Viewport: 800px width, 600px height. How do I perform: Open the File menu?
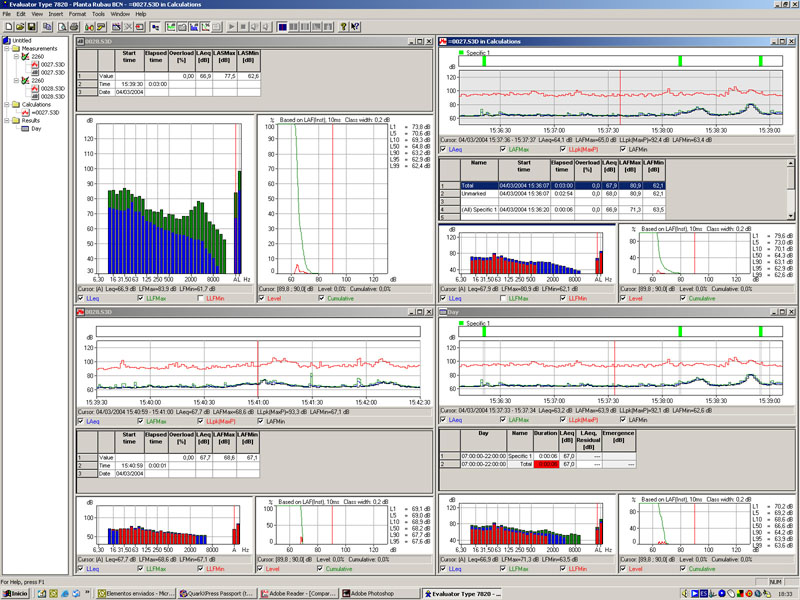pyautogui.click(x=7, y=14)
